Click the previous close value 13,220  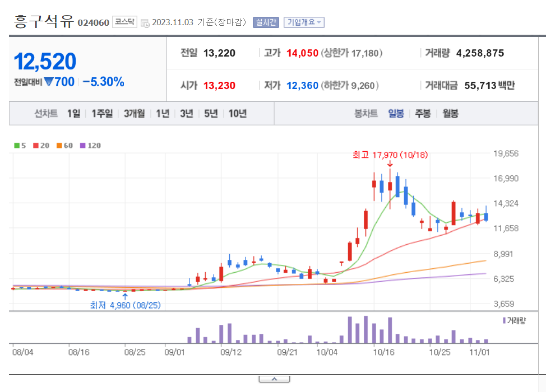tap(219, 53)
